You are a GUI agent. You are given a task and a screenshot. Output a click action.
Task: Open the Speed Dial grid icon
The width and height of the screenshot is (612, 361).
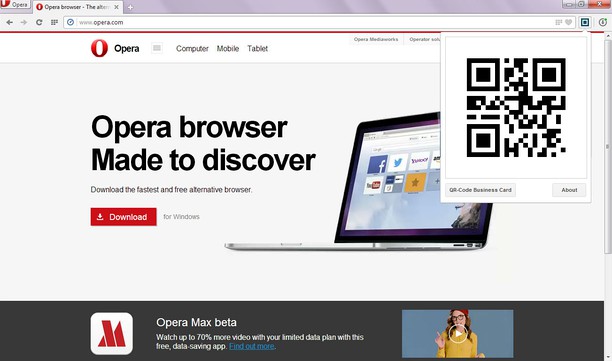(x=54, y=22)
